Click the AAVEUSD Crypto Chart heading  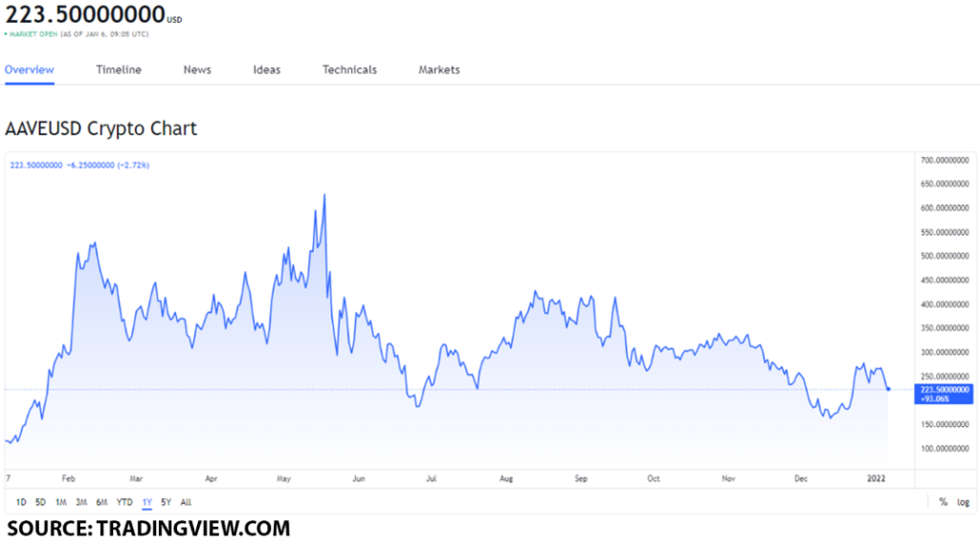point(100,128)
